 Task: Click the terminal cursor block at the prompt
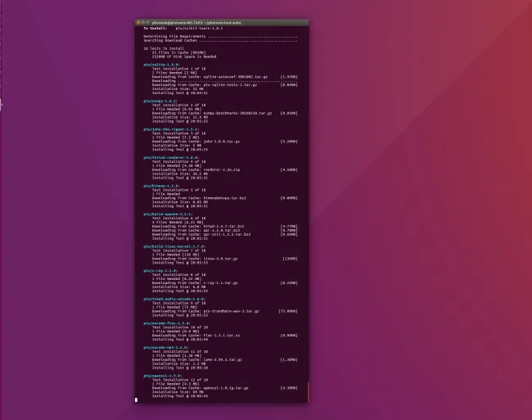pyautogui.click(x=136, y=400)
